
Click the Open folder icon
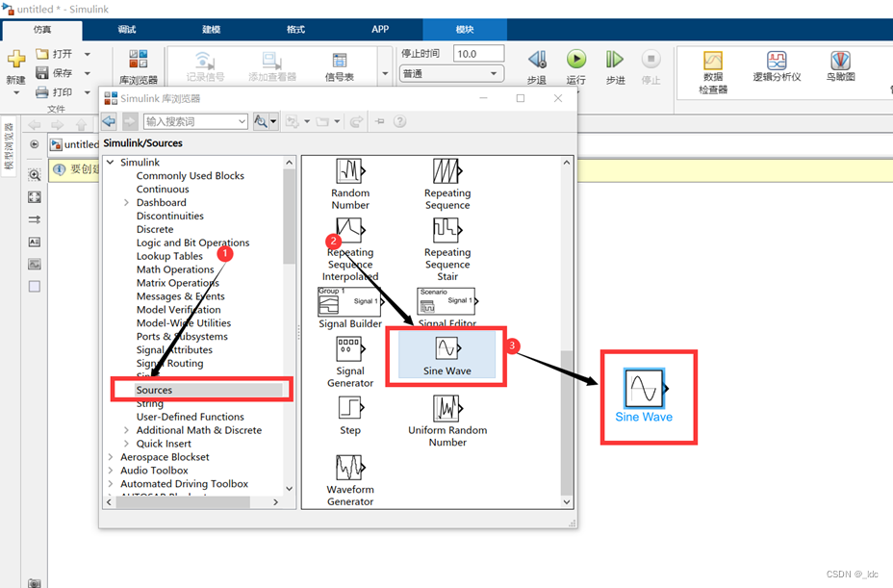(x=41, y=54)
